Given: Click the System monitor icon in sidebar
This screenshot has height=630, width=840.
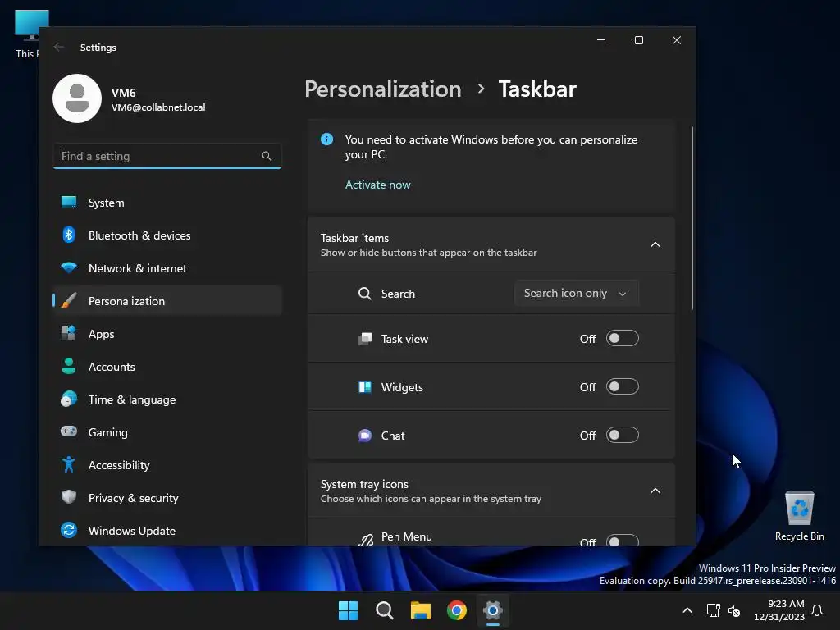Looking at the screenshot, I should [69, 202].
